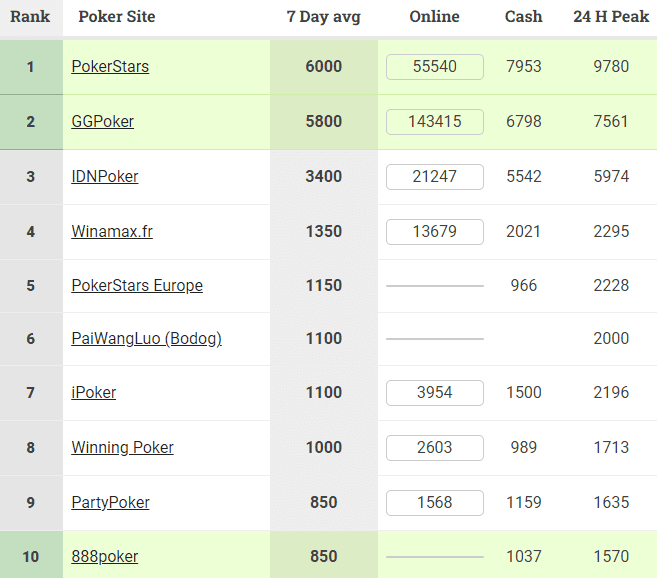Open the Winamax.fr link
The image size is (657, 578).
[112, 231]
